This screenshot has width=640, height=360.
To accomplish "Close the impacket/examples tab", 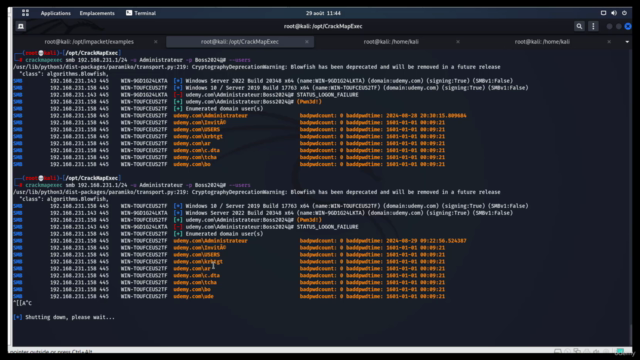I will (x=156, y=42).
